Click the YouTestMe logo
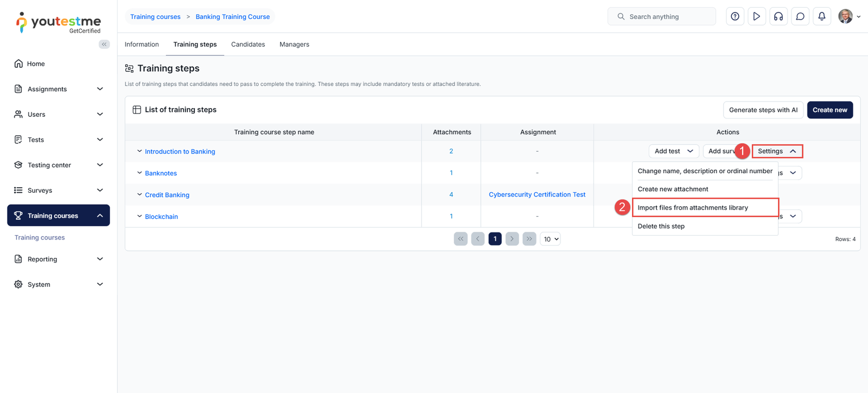Viewport: 868px width, 393px height. [59, 23]
